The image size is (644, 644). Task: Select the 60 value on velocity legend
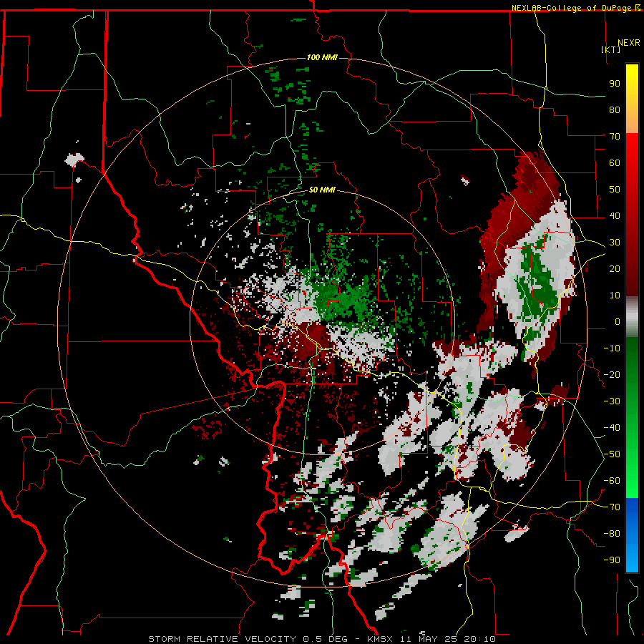[x=615, y=163]
